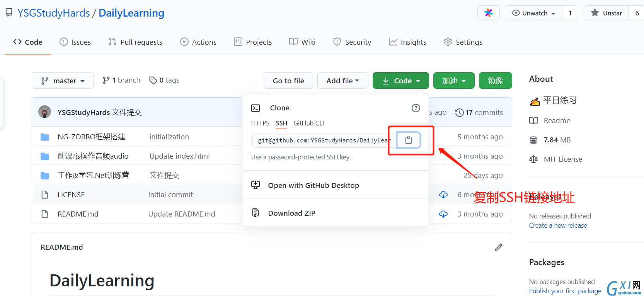Viewport: 644px width, 296px height.
Task: Click the folder icon of NG-ZORRO框架搭建
Action: (45, 137)
